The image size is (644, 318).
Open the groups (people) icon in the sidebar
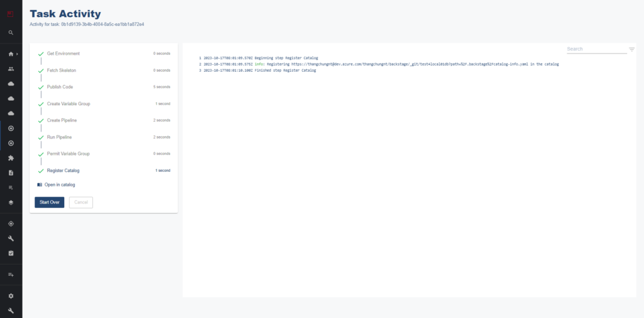[11, 69]
